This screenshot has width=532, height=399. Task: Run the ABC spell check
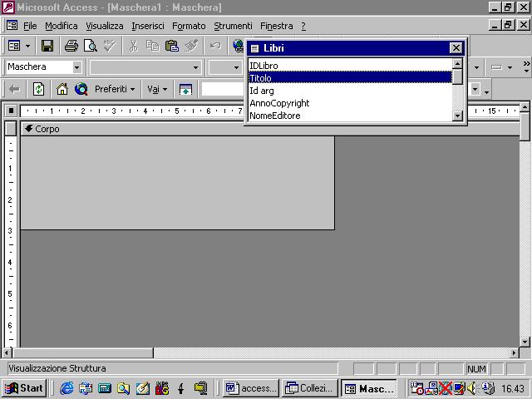(110, 46)
